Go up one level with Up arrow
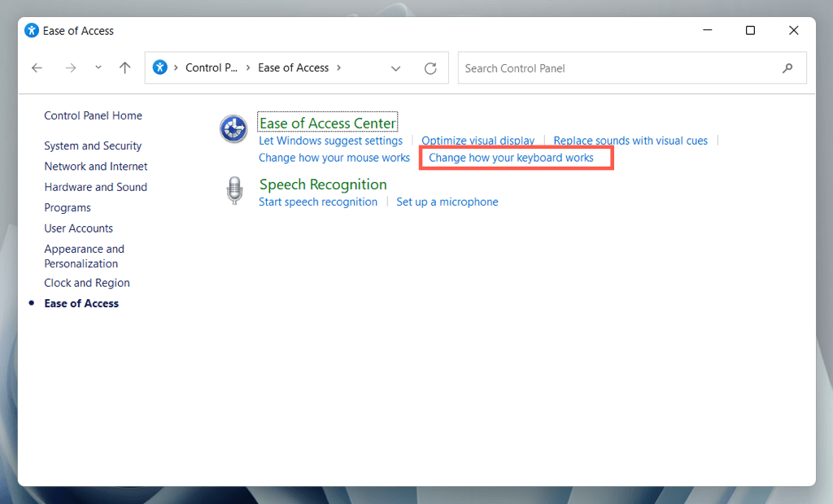The width and height of the screenshot is (833, 504). 124,68
